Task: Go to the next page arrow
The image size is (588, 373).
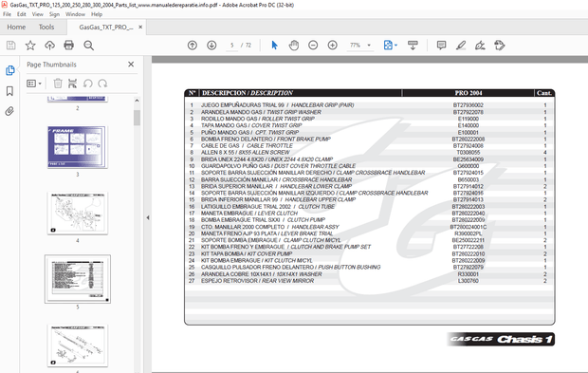Action: point(211,46)
